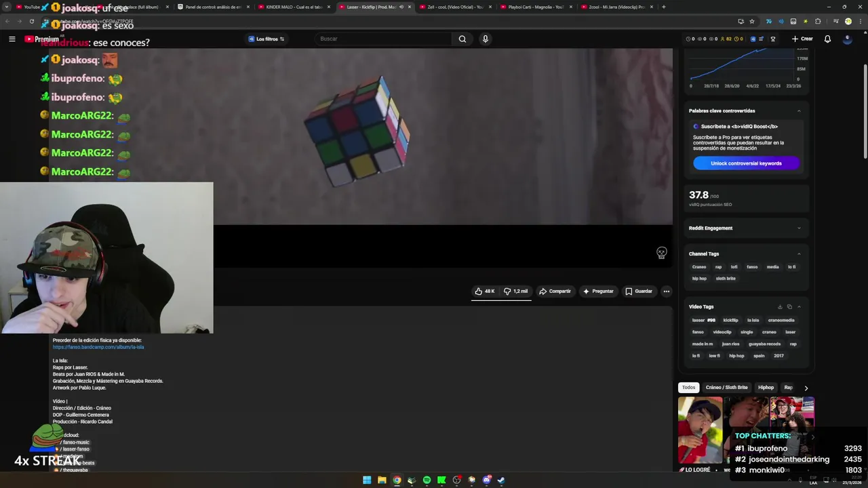Click the vidIQ 37.8 SEO score

click(x=698, y=195)
